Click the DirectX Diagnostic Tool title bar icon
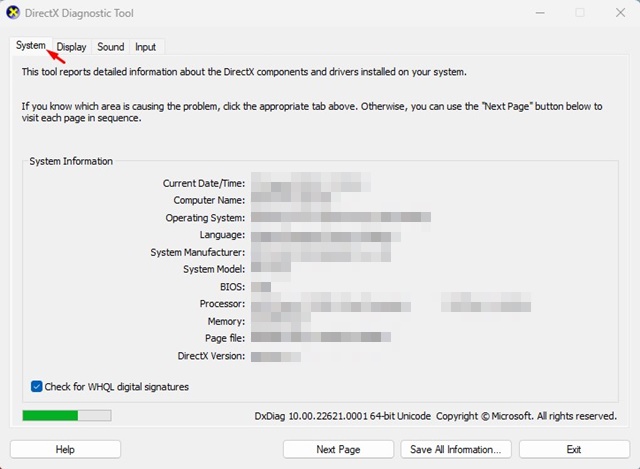 pos(13,13)
